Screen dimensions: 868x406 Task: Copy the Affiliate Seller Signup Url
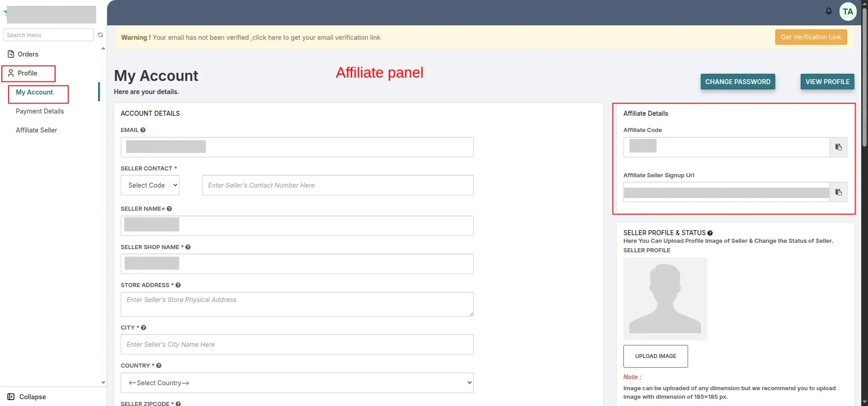[x=839, y=192]
